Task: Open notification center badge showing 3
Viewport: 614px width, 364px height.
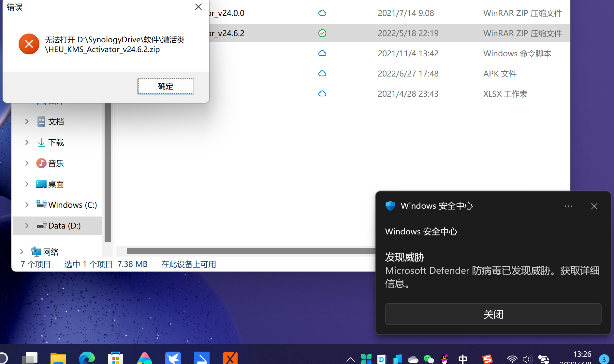Action: click(x=604, y=359)
